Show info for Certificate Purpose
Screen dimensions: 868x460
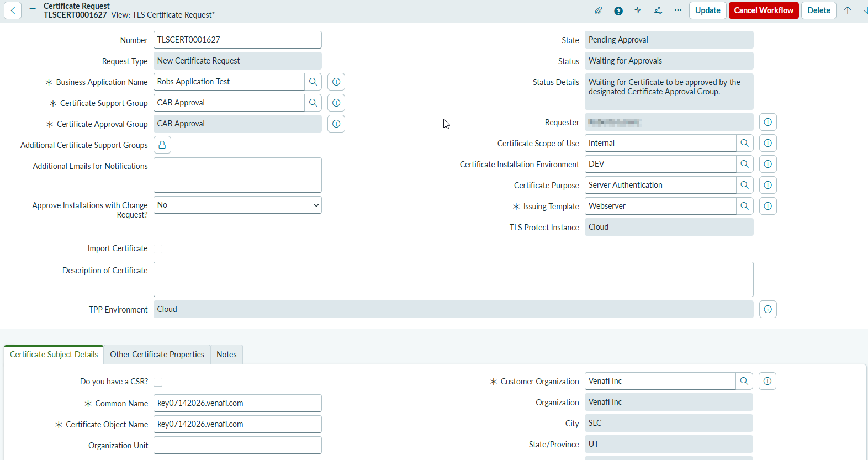pos(768,185)
